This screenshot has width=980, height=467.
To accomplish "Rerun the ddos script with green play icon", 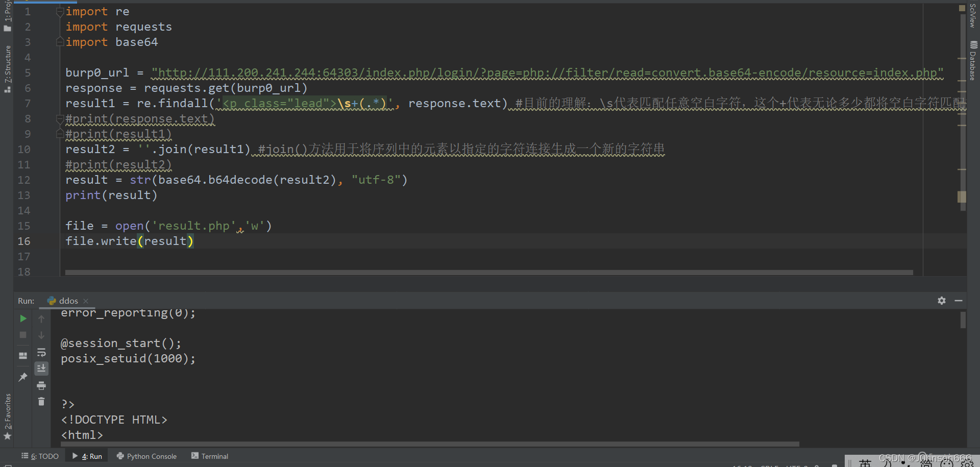I will pos(23,318).
